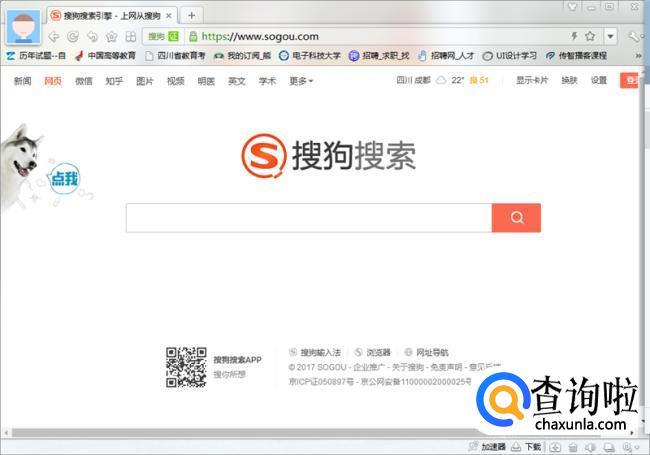
Task: Click the green 搜狗 certificate badge in address bar
Action: pos(163,36)
